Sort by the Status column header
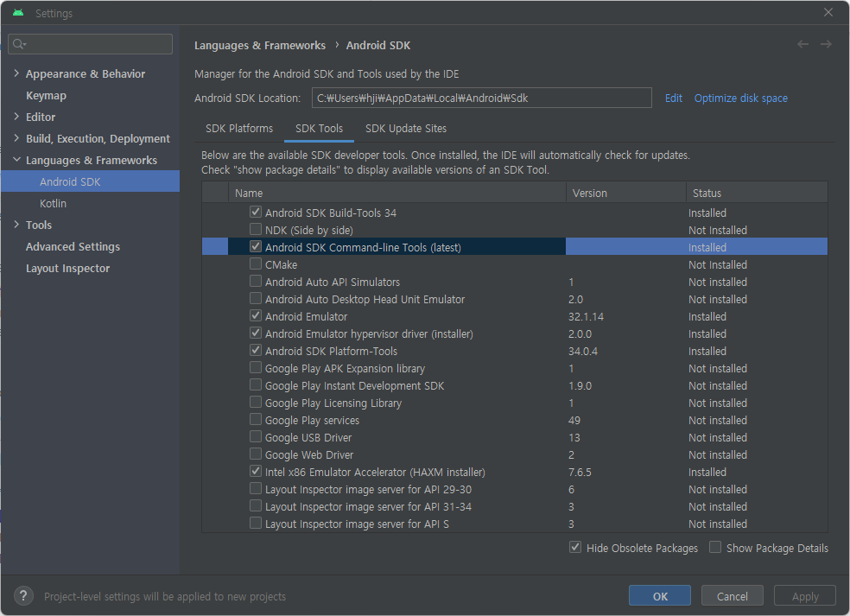The image size is (850, 616). point(757,193)
